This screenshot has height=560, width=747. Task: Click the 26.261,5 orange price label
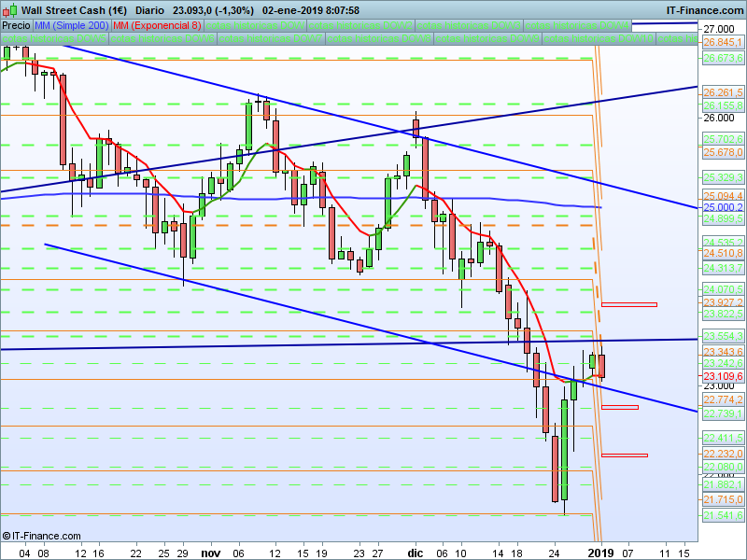pyautogui.click(x=723, y=92)
